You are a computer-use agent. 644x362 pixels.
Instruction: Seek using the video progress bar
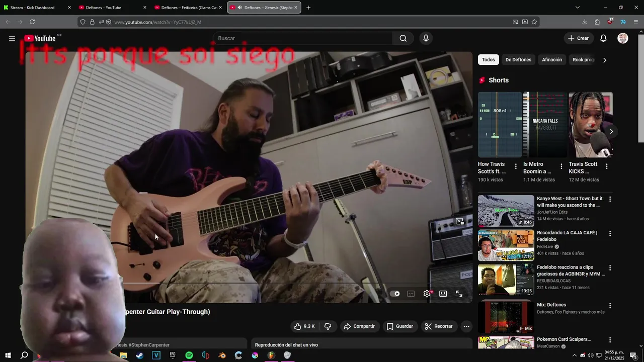point(249,283)
